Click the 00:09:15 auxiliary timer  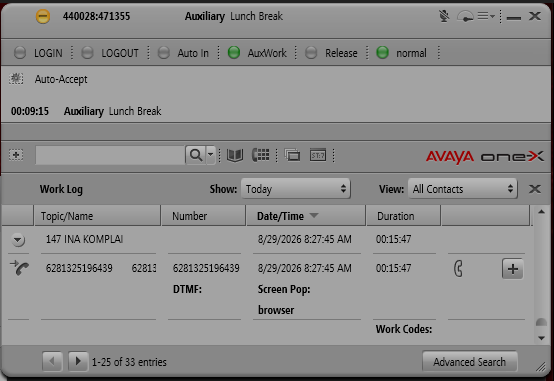pos(30,111)
